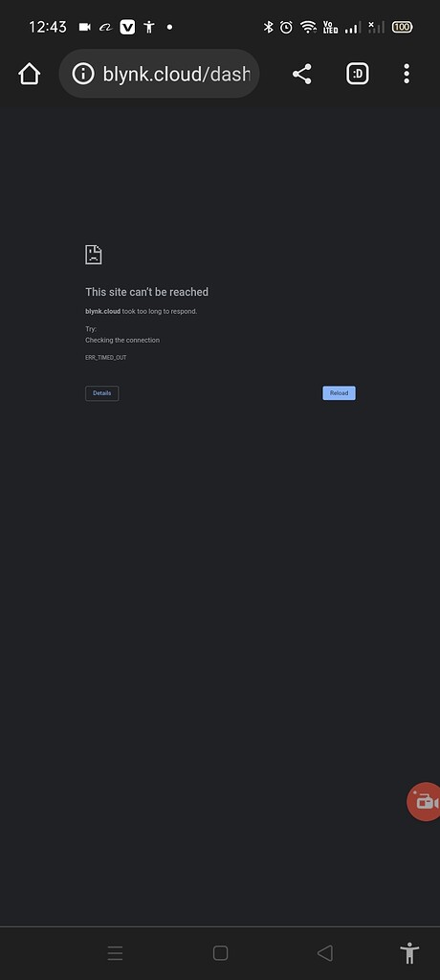
Task: Tap the recent apps navigation icon
Action: [x=115, y=953]
